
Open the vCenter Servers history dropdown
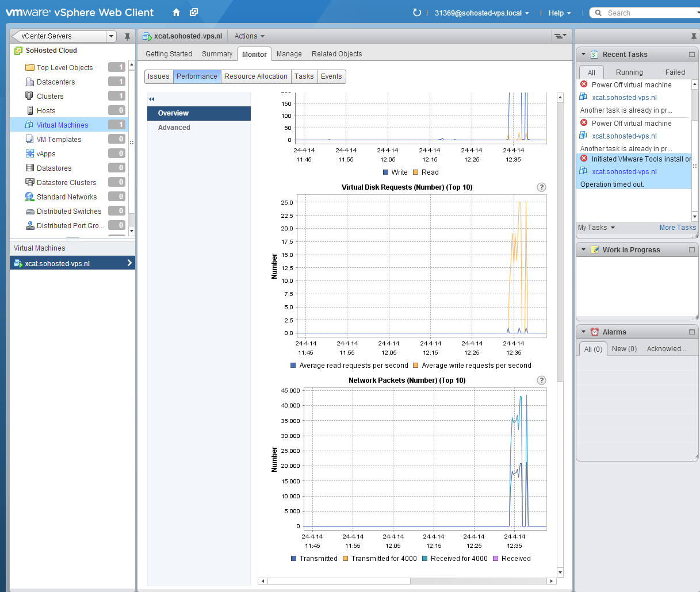pyautogui.click(x=111, y=36)
